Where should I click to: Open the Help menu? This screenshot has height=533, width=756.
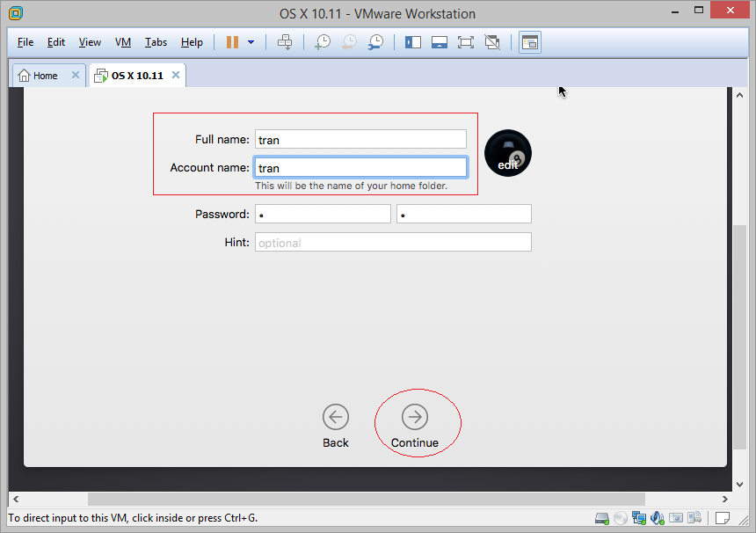tap(192, 42)
